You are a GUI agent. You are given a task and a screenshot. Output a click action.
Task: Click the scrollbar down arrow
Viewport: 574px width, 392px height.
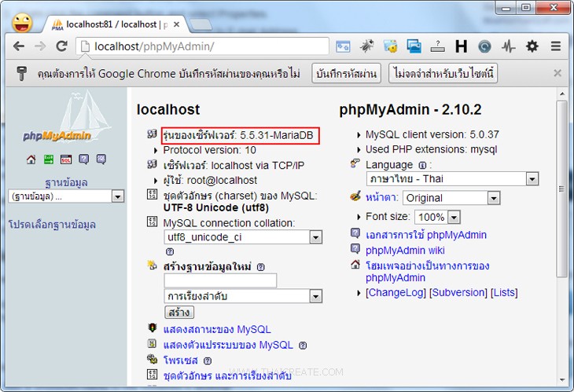tap(562, 380)
